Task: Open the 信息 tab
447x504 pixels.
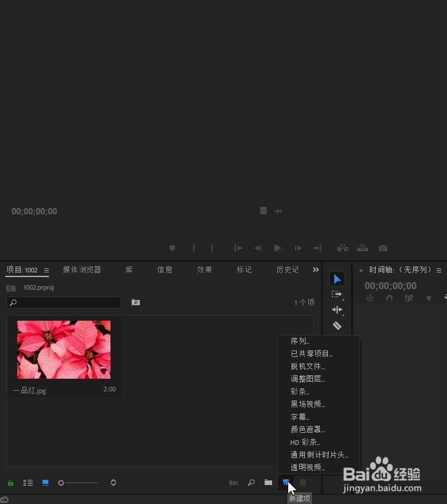Action: [x=165, y=270]
